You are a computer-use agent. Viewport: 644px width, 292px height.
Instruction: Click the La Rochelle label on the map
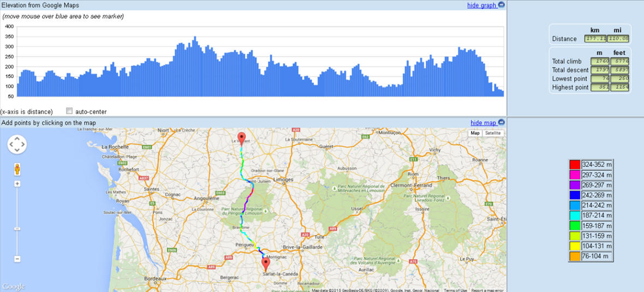coord(116,147)
